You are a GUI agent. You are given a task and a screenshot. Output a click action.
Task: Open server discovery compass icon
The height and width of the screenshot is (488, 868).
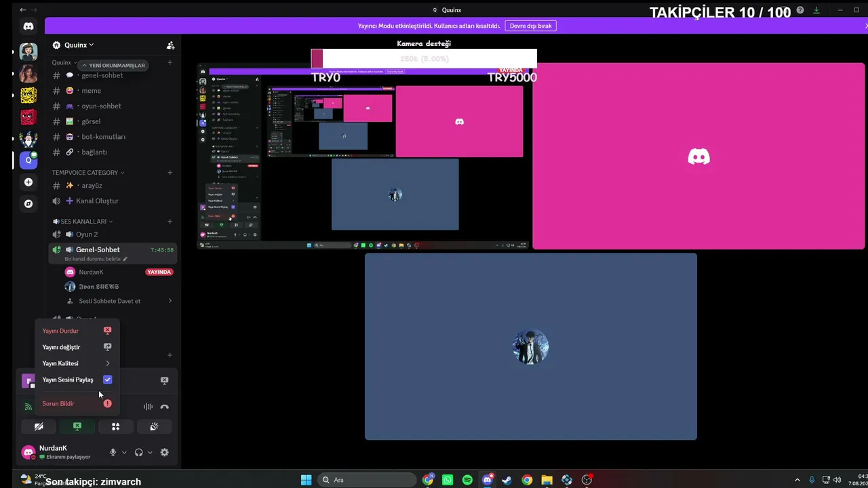click(28, 203)
